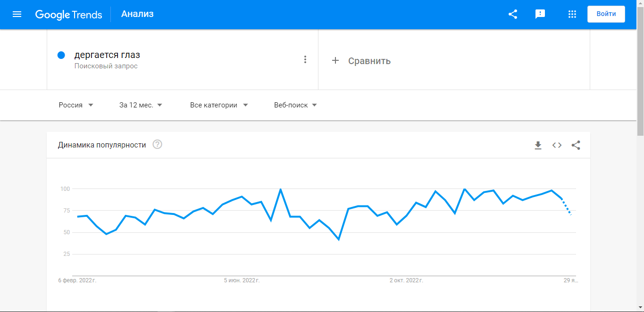Show help for Динамика популярности

158,145
